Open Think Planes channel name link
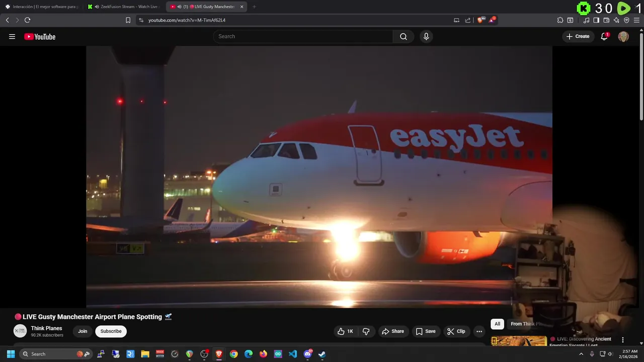 46,328
